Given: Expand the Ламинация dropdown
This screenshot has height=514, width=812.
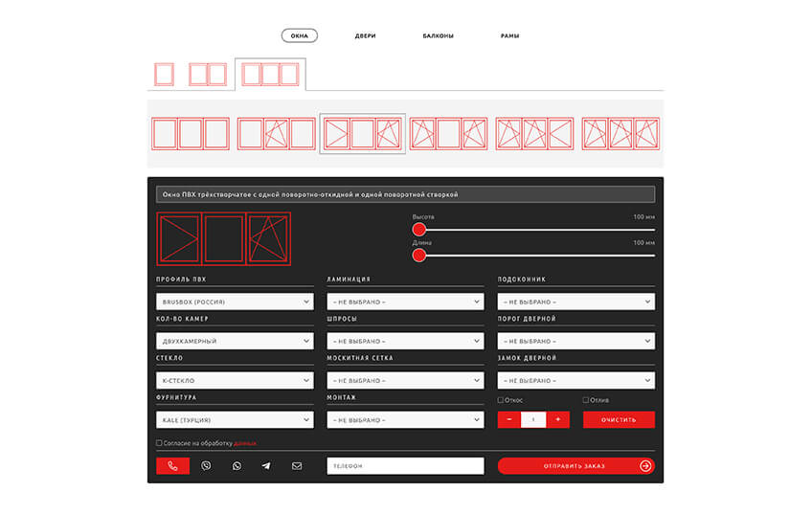Looking at the screenshot, I should pos(405,302).
